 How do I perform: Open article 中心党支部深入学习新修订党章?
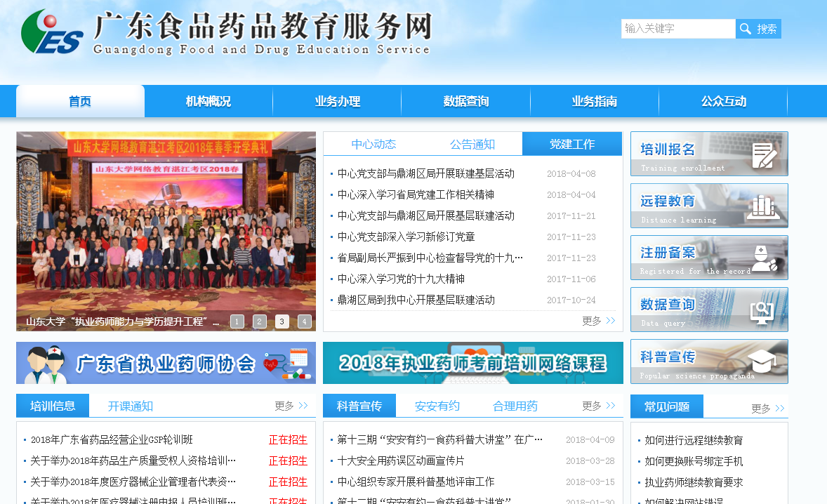[406, 237]
